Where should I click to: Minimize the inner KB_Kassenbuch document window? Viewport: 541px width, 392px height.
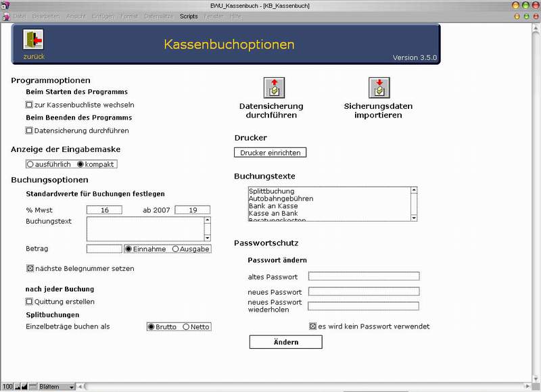[517, 16]
